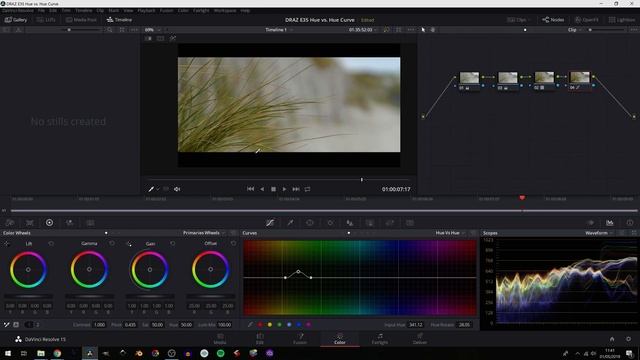Toggle the Timeline panel button
Viewport: 640px width, 360px height.
click(119, 20)
